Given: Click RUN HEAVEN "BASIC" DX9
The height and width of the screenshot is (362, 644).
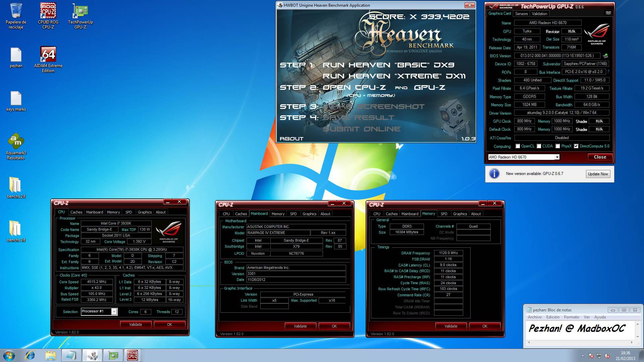Looking at the screenshot, I should [388, 65].
